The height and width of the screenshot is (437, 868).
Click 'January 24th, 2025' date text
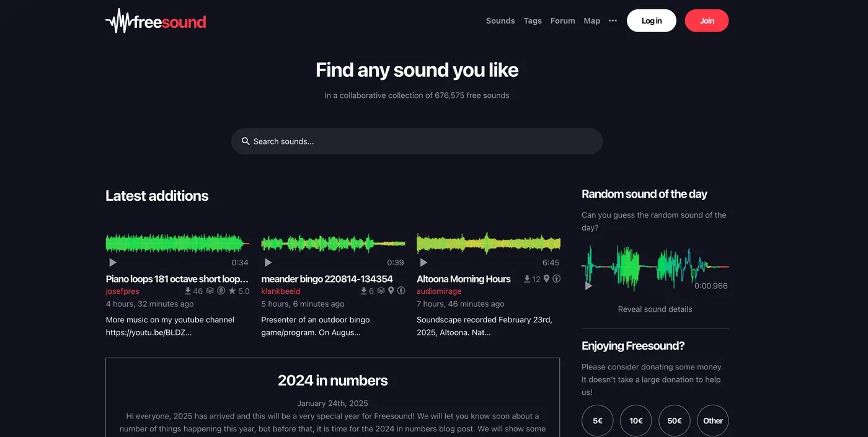pos(333,403)
